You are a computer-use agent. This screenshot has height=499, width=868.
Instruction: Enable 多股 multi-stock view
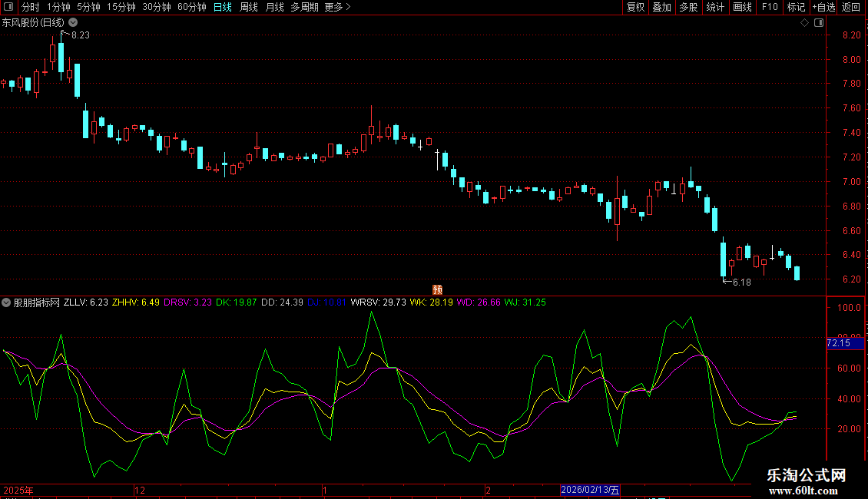tap(688, 8)
